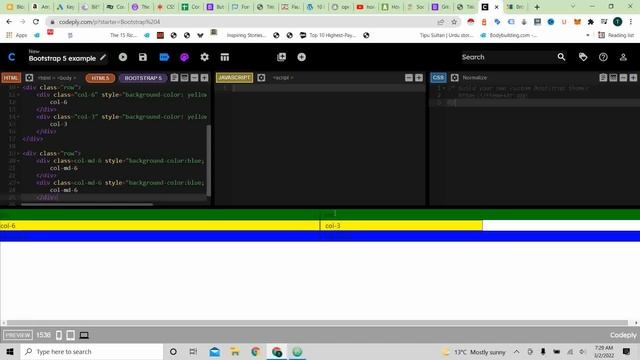Open the tags icon in header
640x360 pixels.
click(x=583, y=57)
